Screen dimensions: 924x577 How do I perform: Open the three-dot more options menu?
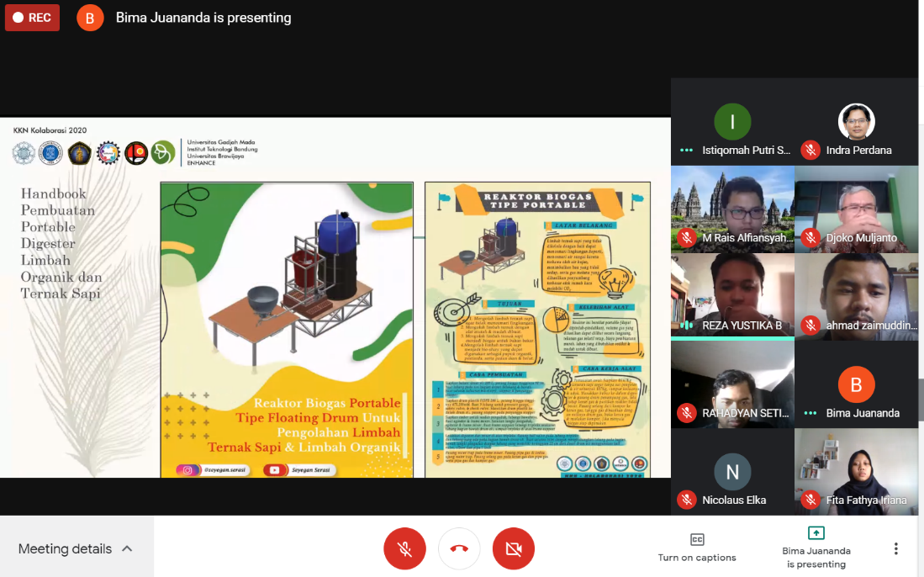click(895, 549)
